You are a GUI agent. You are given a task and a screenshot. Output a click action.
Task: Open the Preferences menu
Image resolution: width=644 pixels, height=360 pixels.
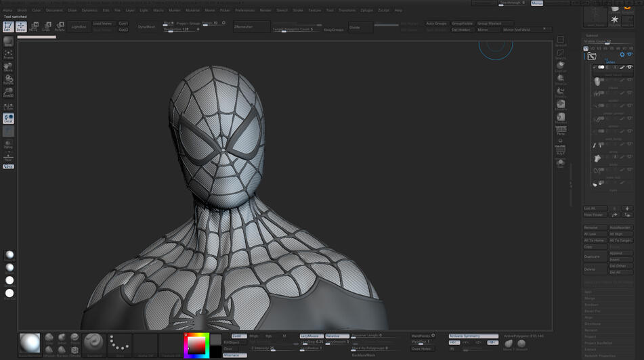click(244, 10)
